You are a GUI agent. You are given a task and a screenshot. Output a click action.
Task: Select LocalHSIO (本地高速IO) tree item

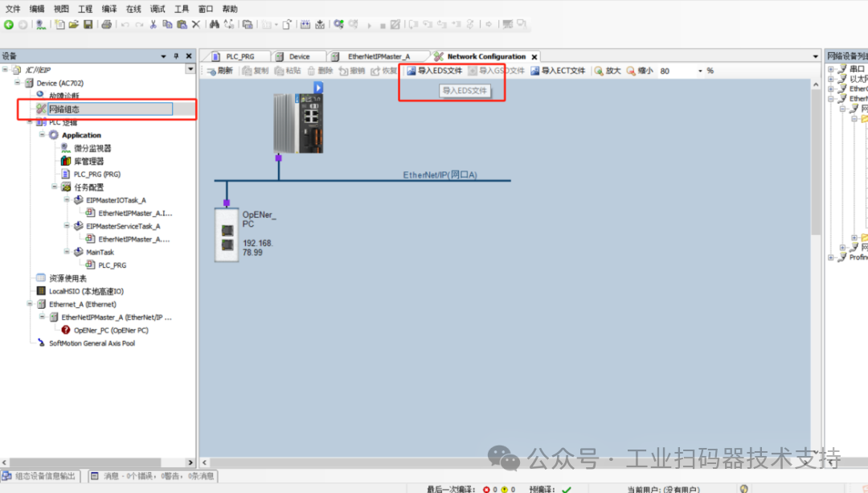tap(86, 291)
